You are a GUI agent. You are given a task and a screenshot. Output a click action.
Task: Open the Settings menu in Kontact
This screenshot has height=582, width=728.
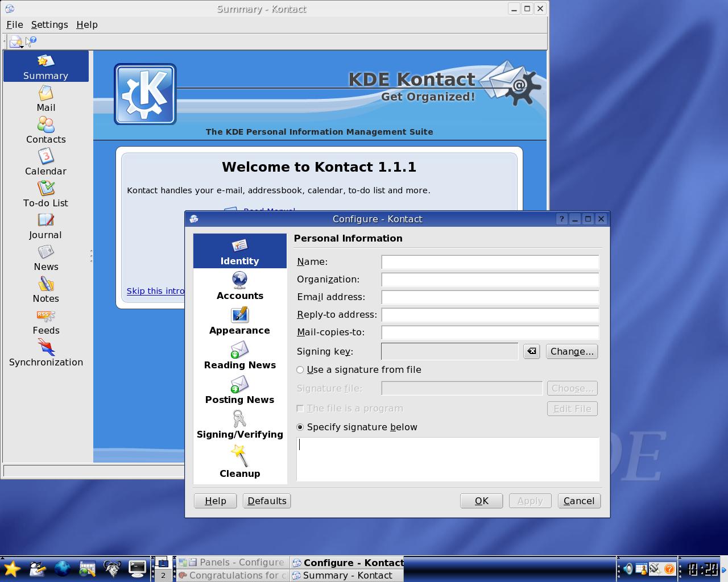coord(49,24)
